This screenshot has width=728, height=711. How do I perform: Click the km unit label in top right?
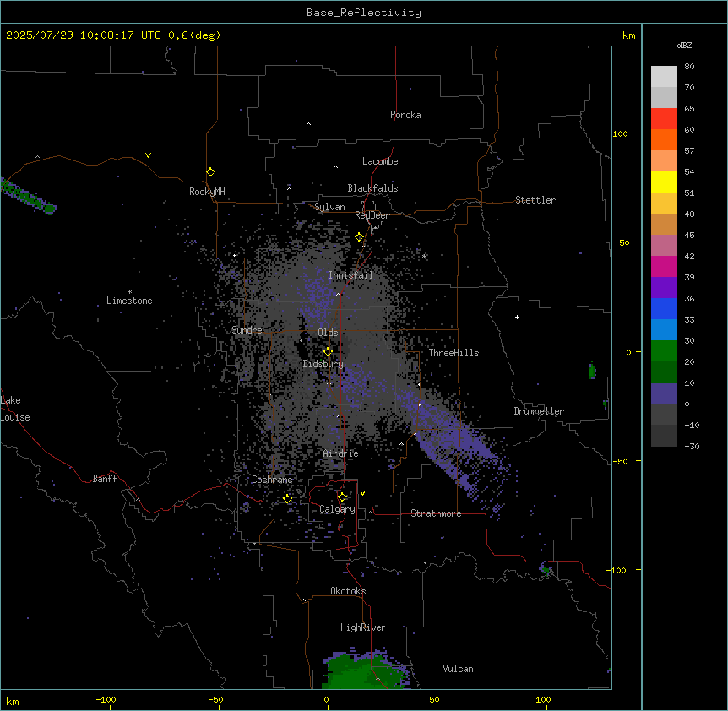click(628, 35)
